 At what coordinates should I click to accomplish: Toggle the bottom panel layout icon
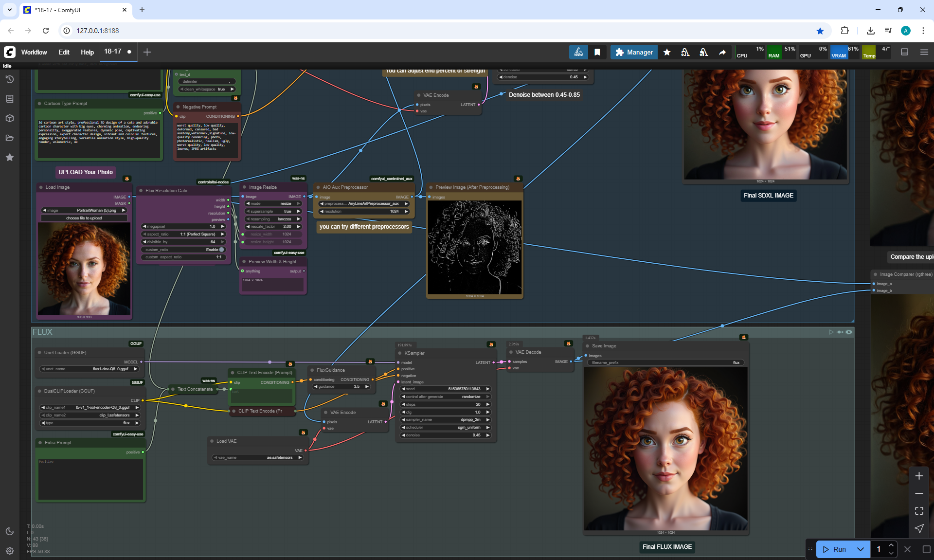coord(904,52)
